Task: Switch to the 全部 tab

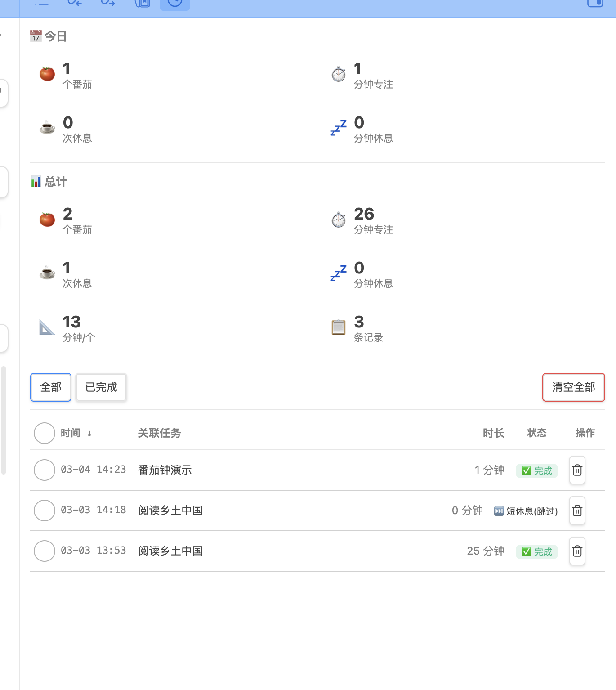Action: click(x=50, y=387)
